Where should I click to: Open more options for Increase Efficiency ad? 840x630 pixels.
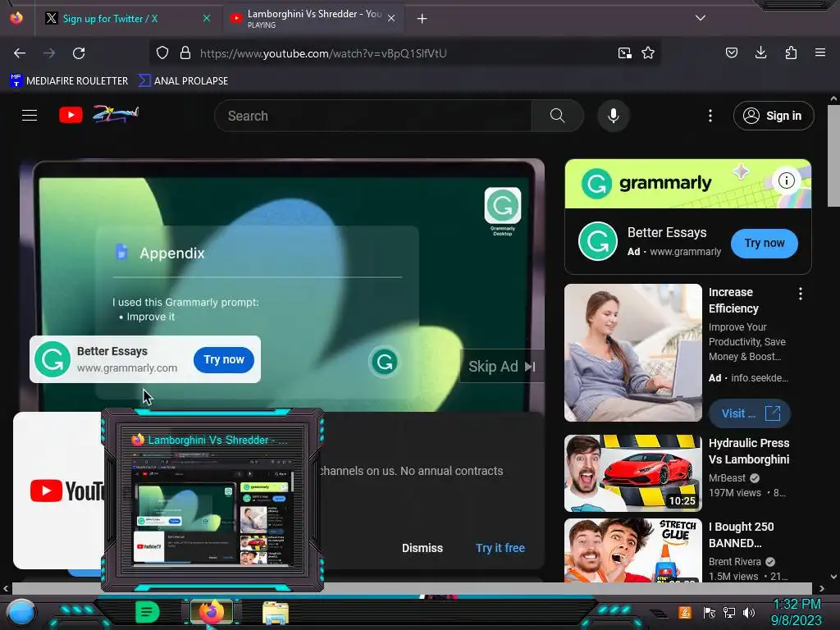click(x=801, y=294)
